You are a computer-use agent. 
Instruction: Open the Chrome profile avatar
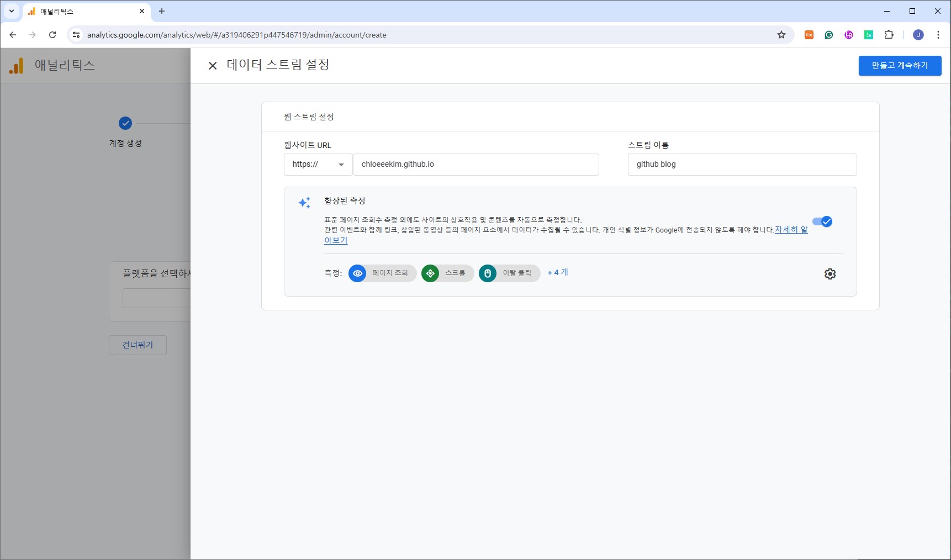click(x=918, y=35)
